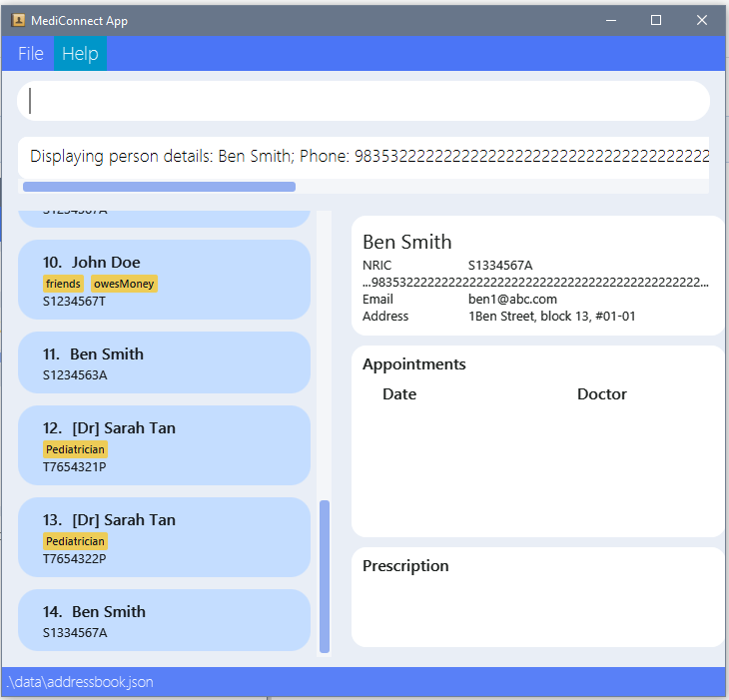Viewport: 729px width, 700px height.
Task: Click the Appointments heading
Action: pos(413,364)
